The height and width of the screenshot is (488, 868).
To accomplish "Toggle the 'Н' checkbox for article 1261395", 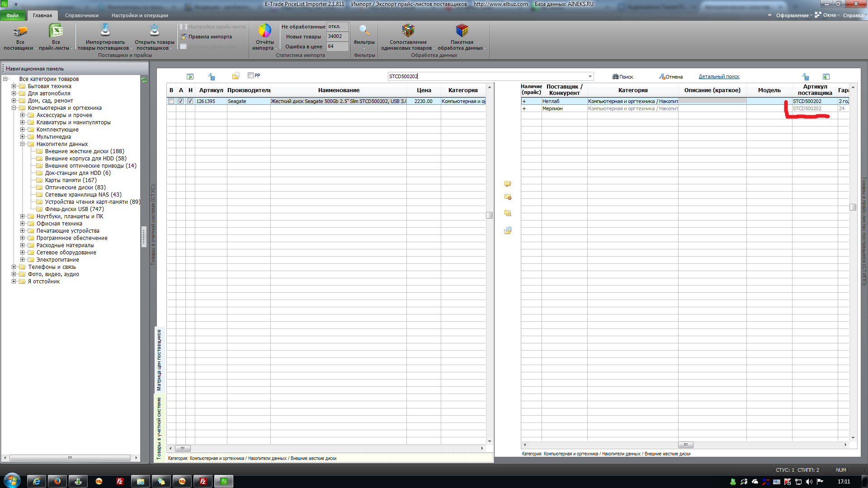I will pos(190,101).
